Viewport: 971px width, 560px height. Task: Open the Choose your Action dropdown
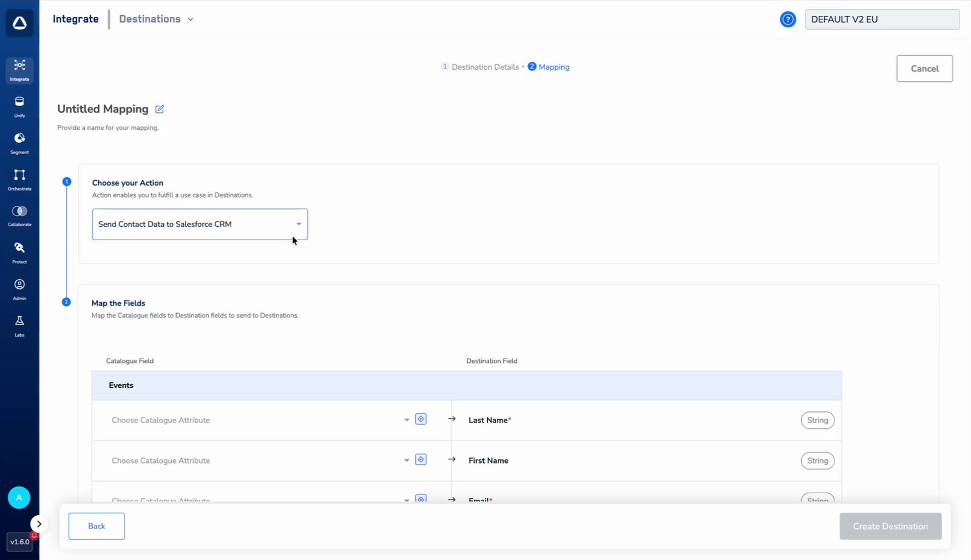tap(200, 224)
